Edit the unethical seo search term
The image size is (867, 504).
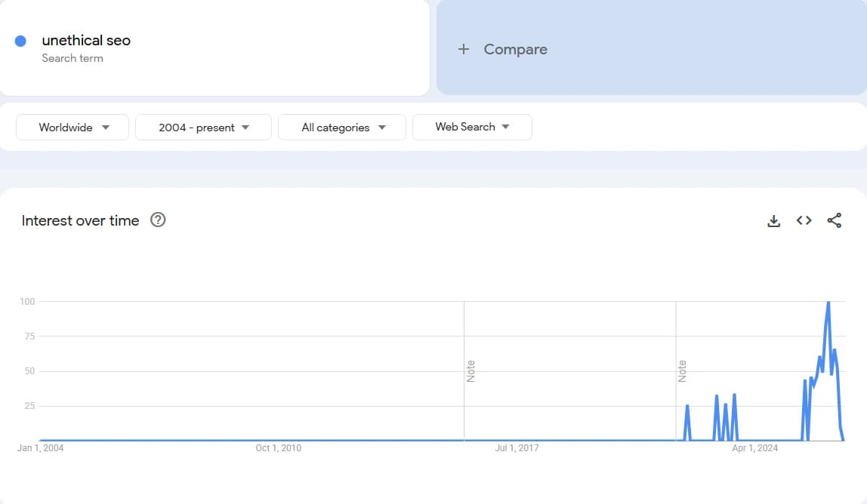86,40
